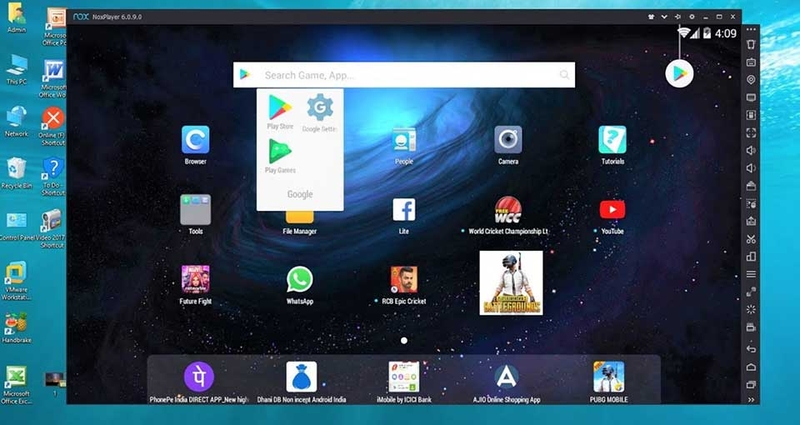Image resolution: width=800 pixels, height=425 pixels.
Task: Select the To Do shortcut on desktop
Action: click(x=53, y=176)
